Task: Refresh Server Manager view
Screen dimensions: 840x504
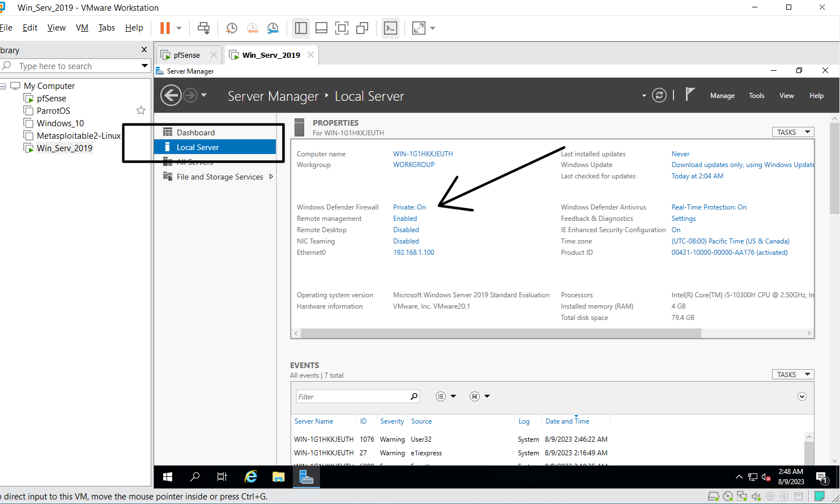Action: coord(659,95)
